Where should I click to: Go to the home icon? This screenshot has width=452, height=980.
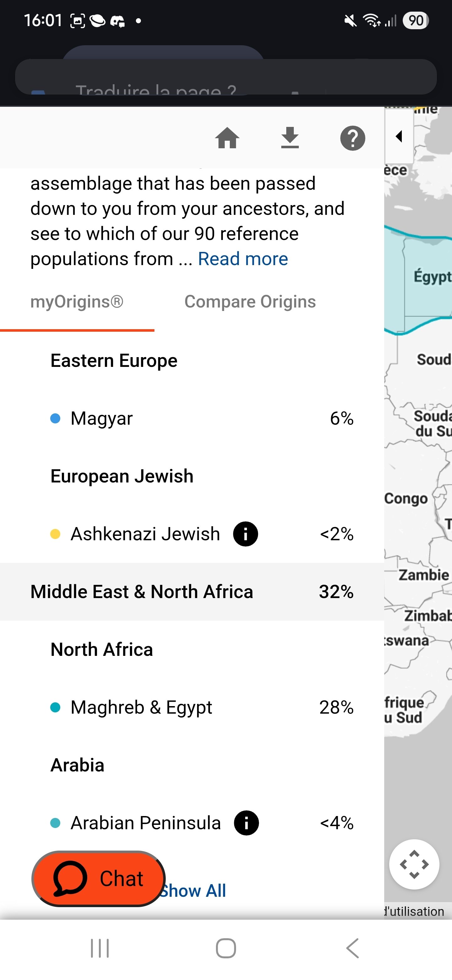227,138
